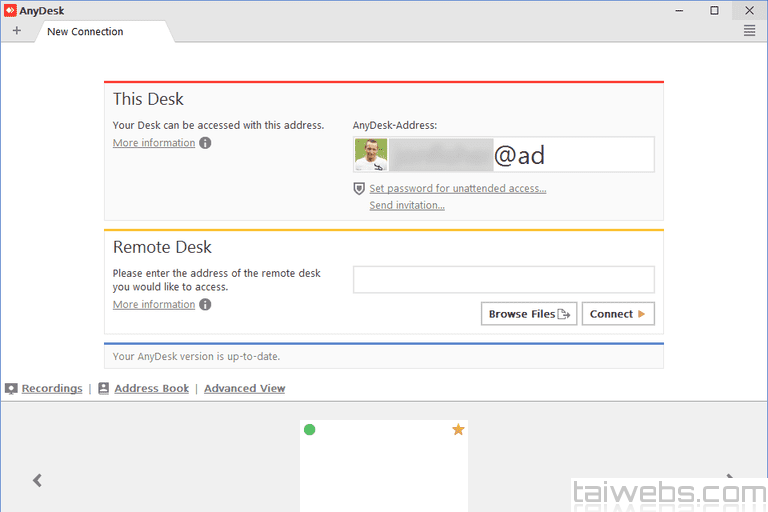768x512 pixels.
Task: Switch to Advanced View
Action: click(244, 389)
